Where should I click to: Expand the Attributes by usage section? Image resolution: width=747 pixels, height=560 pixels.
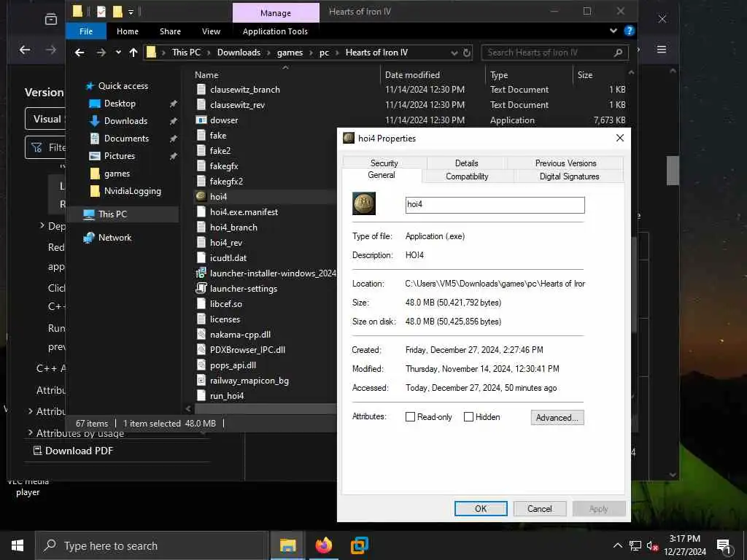coord(31,432)
